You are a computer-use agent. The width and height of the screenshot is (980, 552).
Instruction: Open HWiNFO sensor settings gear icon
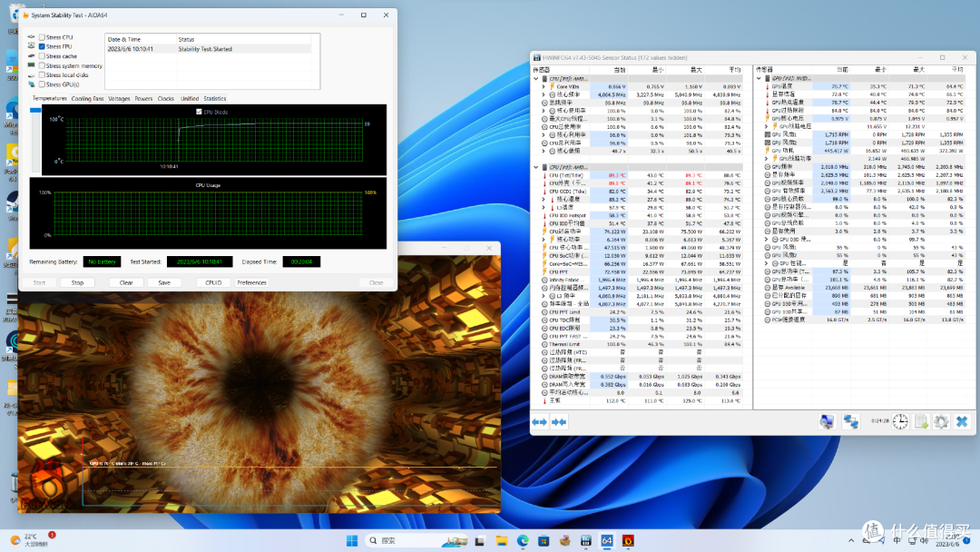(941, 422)
